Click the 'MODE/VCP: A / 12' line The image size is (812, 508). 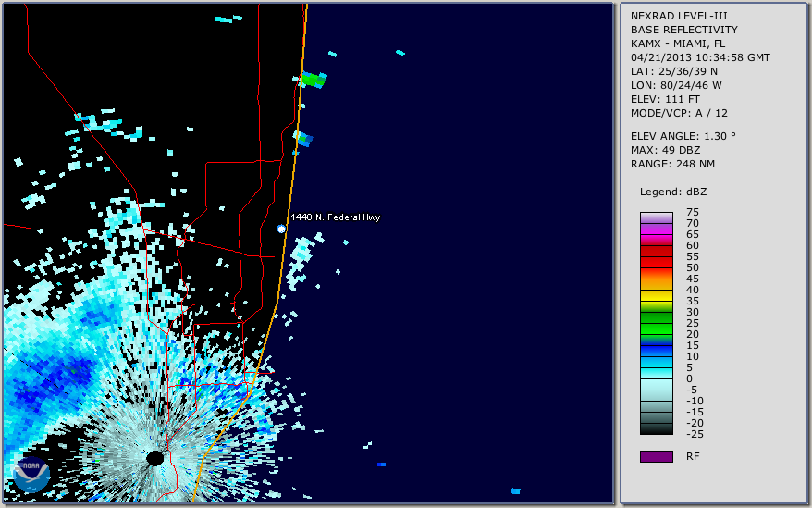point(679,113)
